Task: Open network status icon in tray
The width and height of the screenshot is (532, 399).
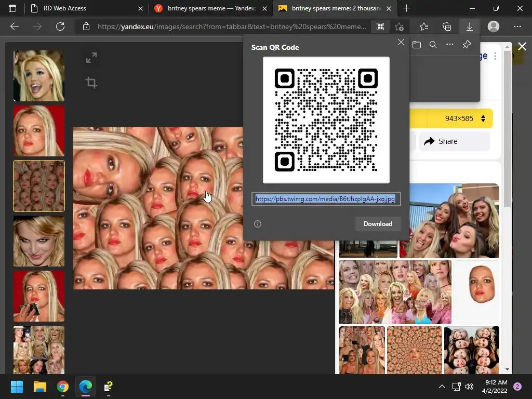Action: (456, 387)
